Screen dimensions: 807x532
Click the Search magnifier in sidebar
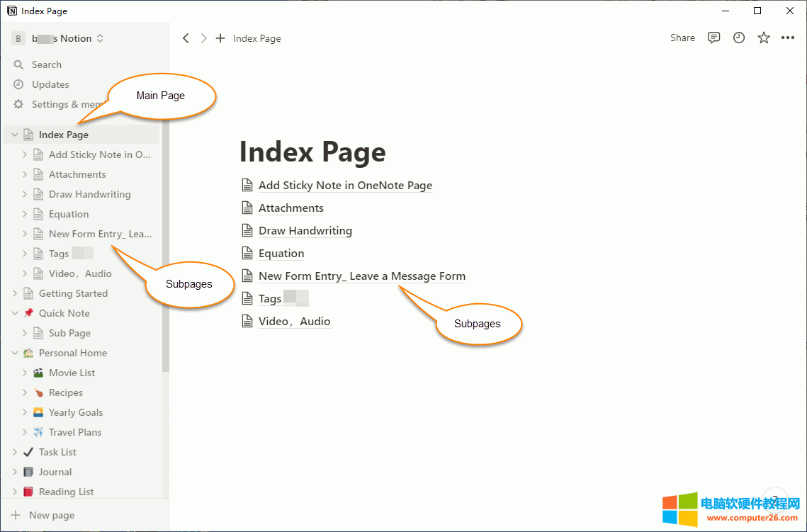[x=19, y=64]
